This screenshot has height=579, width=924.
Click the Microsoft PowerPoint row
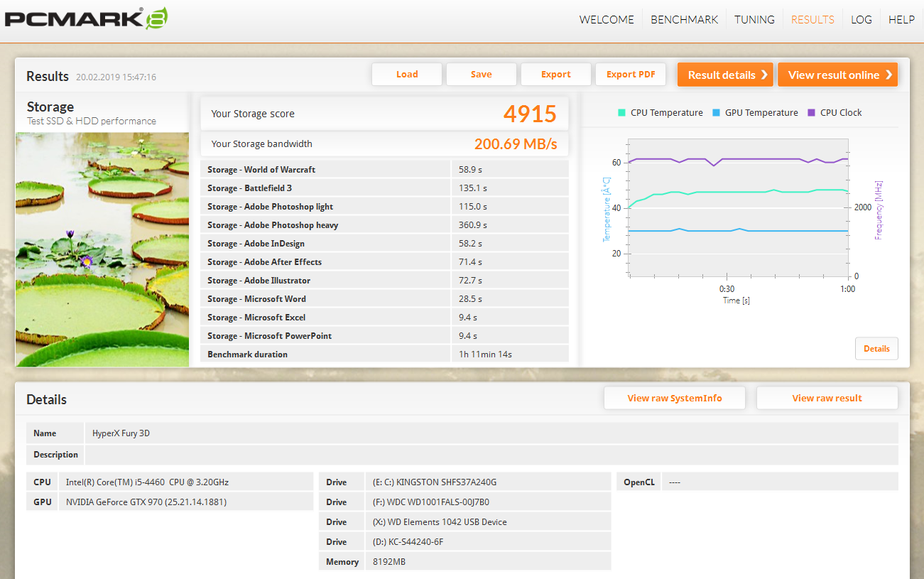[x=384, y=336]
